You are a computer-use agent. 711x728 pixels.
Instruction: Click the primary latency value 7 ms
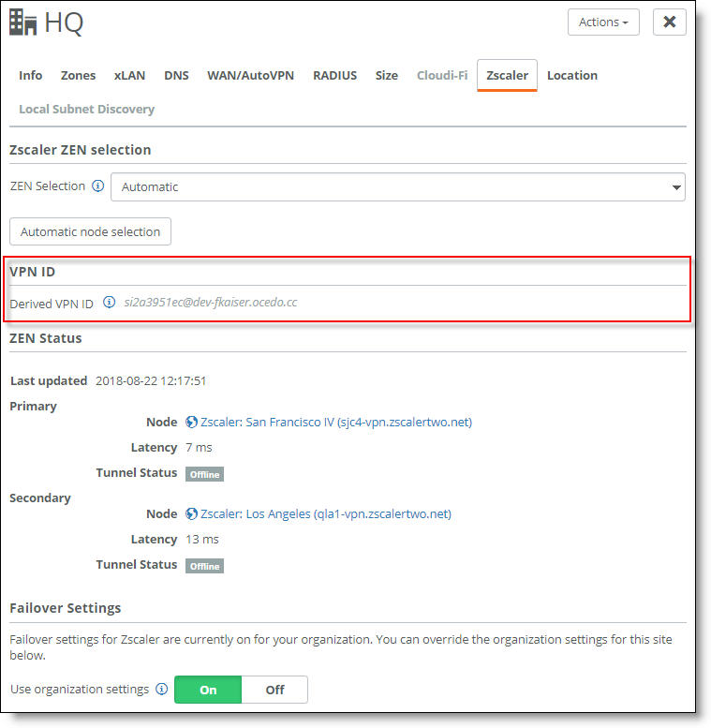point(199,448)
